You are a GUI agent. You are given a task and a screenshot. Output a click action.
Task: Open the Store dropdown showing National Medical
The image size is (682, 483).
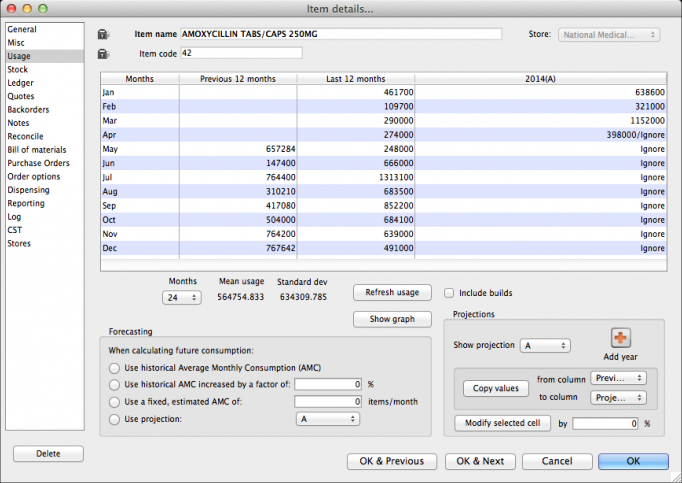(x=609, y=35)
